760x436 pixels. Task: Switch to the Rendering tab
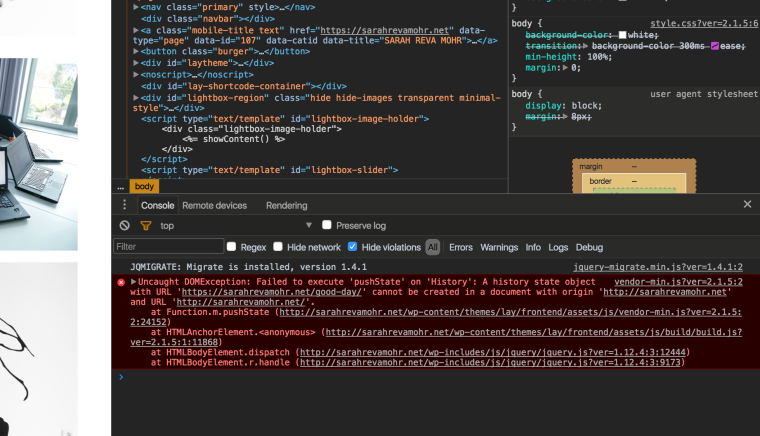pyautogui.click(x=286, y=205)
